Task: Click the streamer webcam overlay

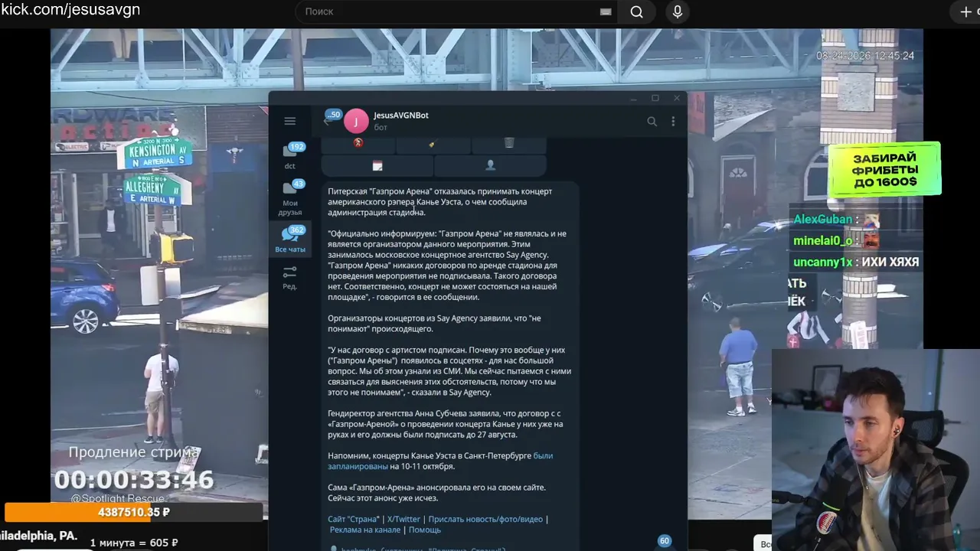Action: (876, 450)
